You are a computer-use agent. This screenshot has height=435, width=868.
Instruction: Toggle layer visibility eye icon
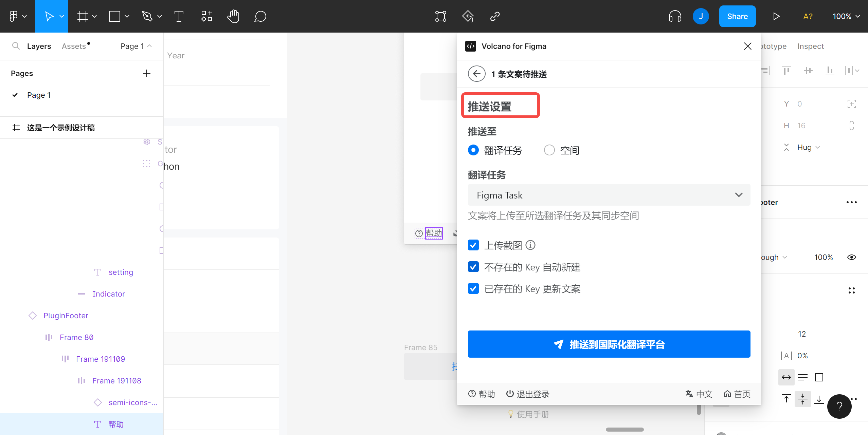851,257
